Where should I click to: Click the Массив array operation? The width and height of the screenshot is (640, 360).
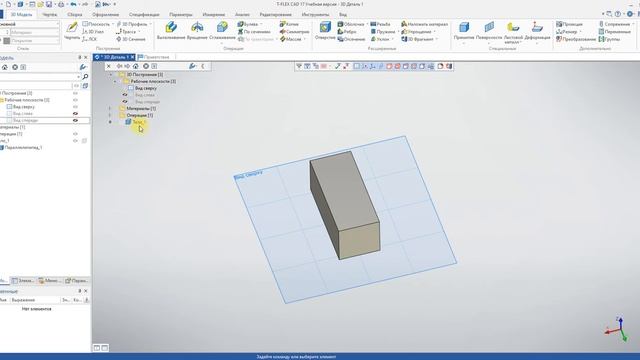click(x=291, y=39)
